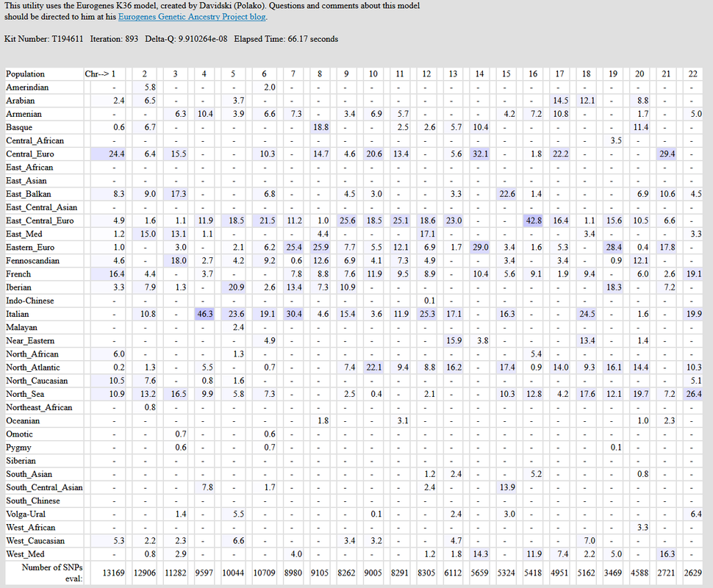Click the Indo-Chinese row label
Image resolution: width=713 pixels, height=588 pixels.
(x=30, y=301)
